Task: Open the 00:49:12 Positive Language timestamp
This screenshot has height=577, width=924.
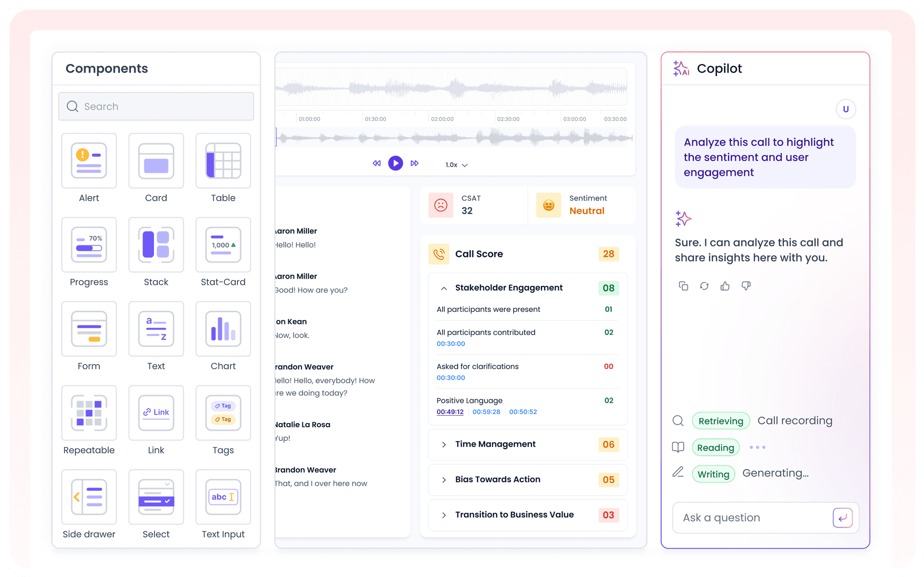Action: (x=449, y=411)
